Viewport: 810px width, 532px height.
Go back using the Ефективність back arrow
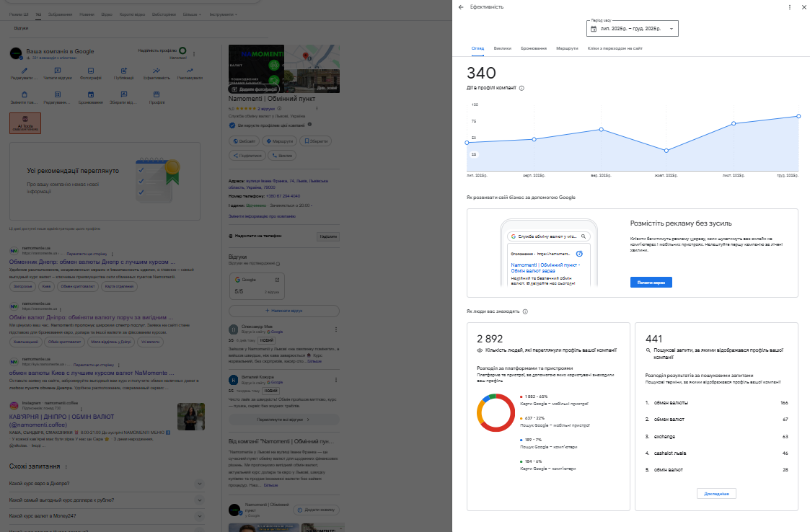tap(461, 7)
